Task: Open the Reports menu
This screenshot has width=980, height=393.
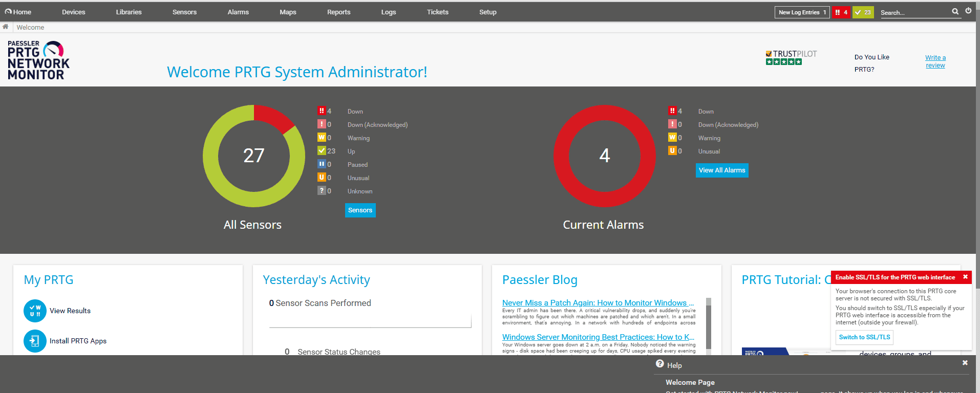Action: 338,12
